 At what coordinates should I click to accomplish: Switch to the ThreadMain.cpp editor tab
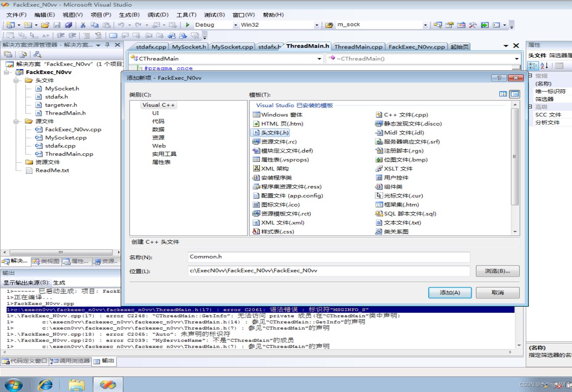(x=358, y=47)
